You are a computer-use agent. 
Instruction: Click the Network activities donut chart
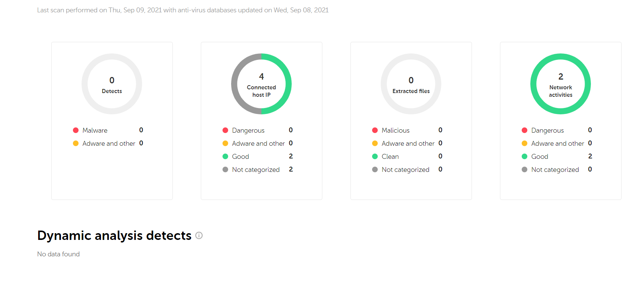pyautogui.click(x=561, y=84)
